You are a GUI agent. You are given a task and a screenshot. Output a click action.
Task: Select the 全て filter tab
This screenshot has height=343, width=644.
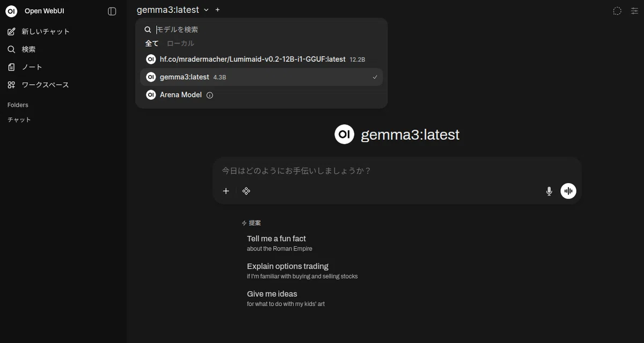[152, 43]
